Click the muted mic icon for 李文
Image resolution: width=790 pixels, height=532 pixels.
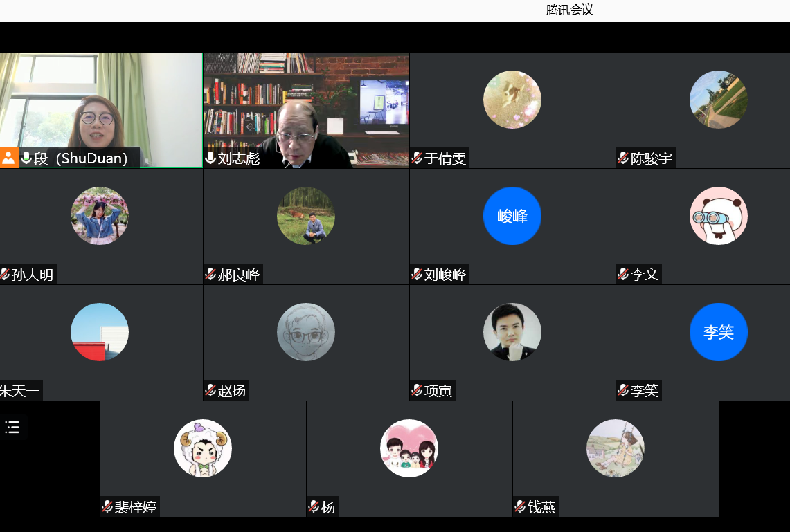point(622,275)
